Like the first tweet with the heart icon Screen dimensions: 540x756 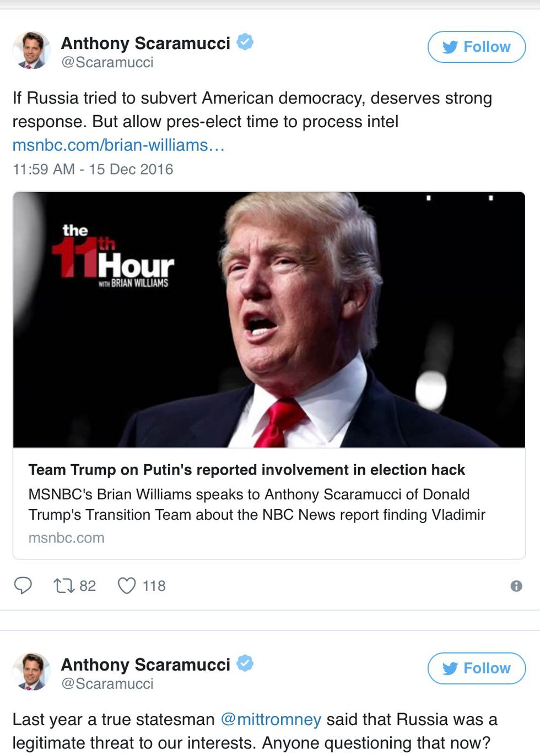(127, 585)
